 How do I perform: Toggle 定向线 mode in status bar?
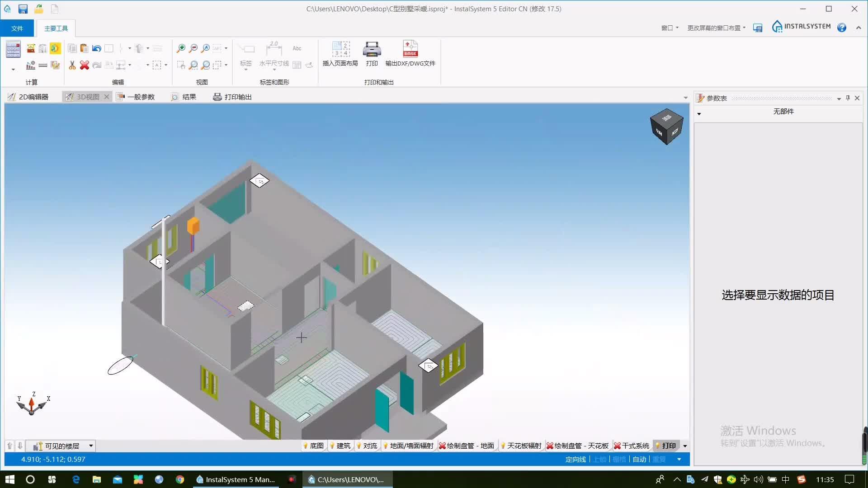pyautogui.click(x=575, y=460)
